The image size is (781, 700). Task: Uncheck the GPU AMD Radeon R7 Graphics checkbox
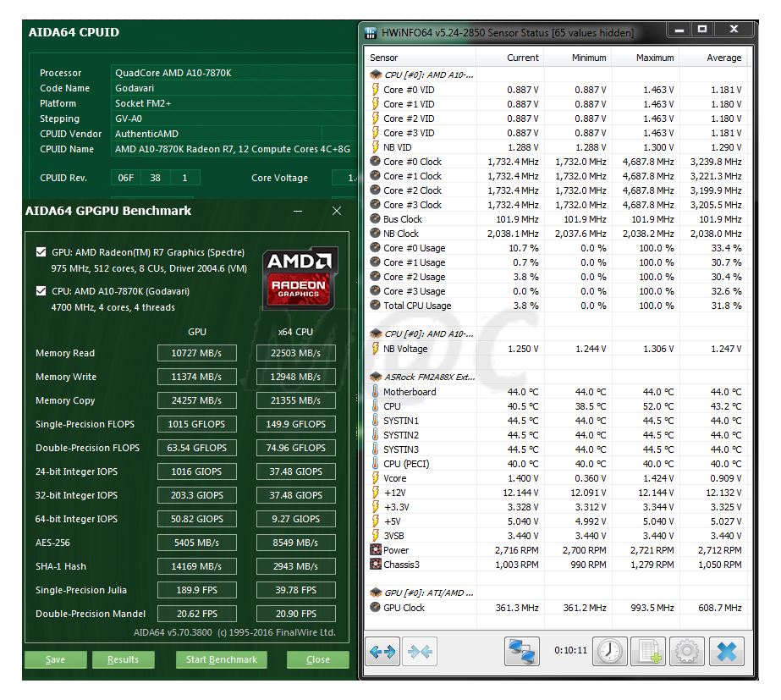pos(41,252)
